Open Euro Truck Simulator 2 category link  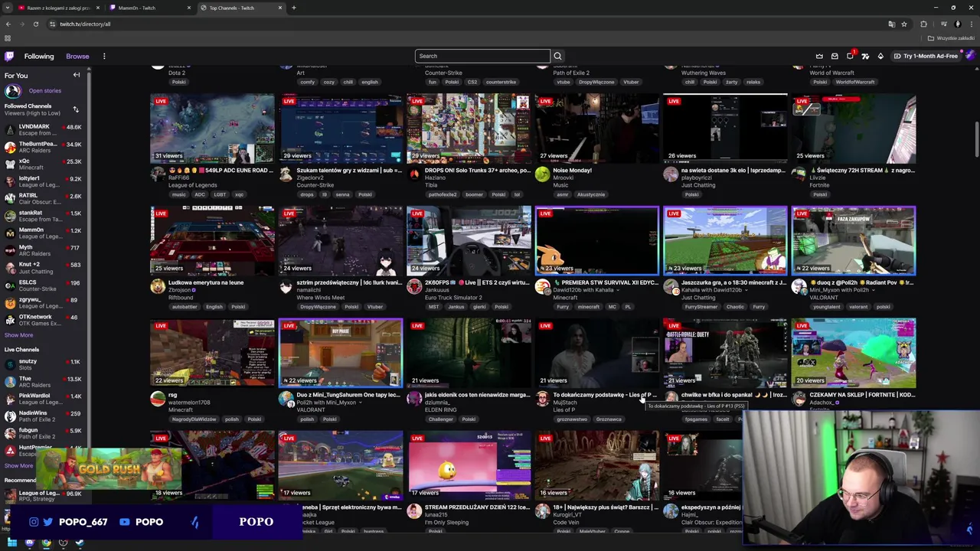[x=454, y=297]
